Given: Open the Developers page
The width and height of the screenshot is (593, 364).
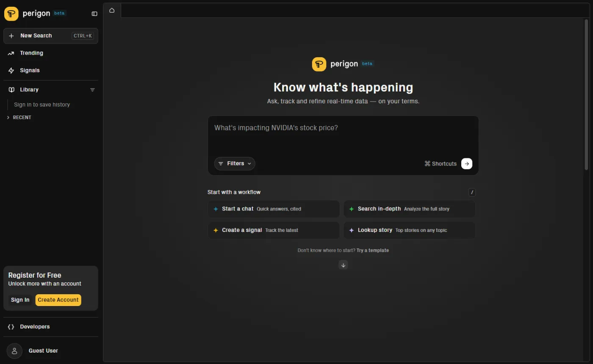Looking at the screenshot, I should [51, 327].
